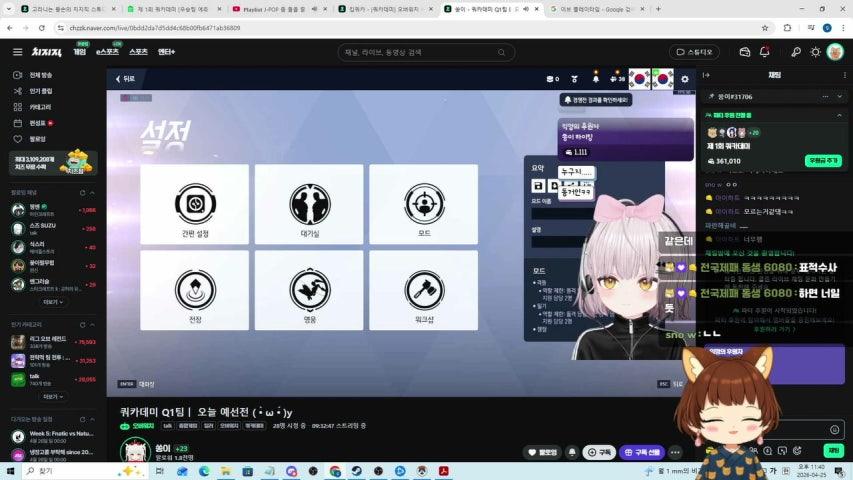
Task: Toggle the channel notification bell near 구독
Action: [572, 452]
